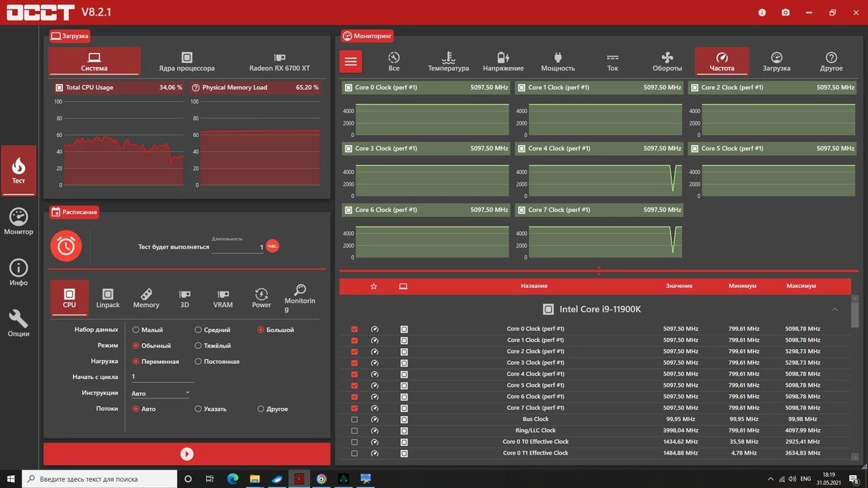Switch to the Linpack test tab
The image size is (868, 488).
(108, 298)
